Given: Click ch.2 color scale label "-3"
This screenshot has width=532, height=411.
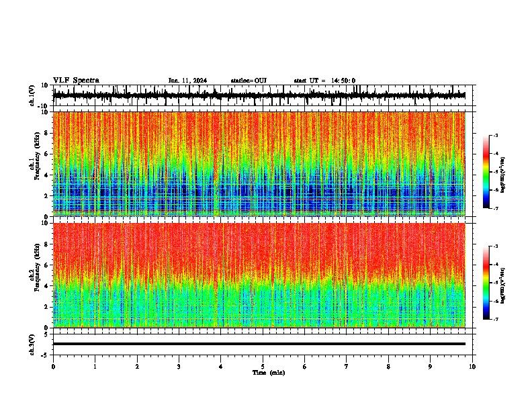Looking at the screenshot, I should pyautogui.click(x=495, y=246).
